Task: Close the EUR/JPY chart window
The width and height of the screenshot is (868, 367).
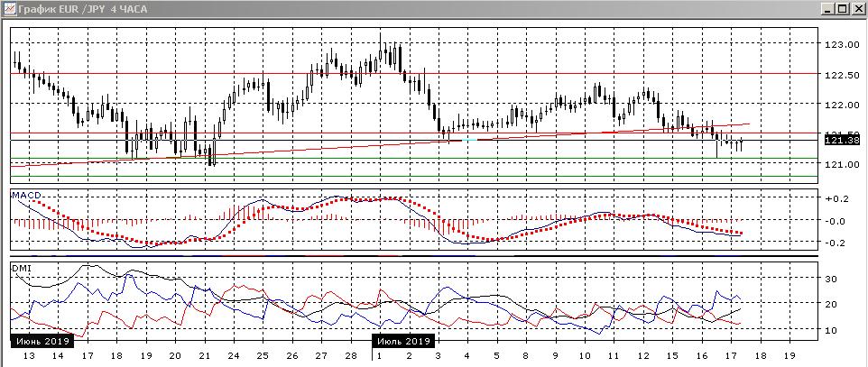Action: coord(858,8)
